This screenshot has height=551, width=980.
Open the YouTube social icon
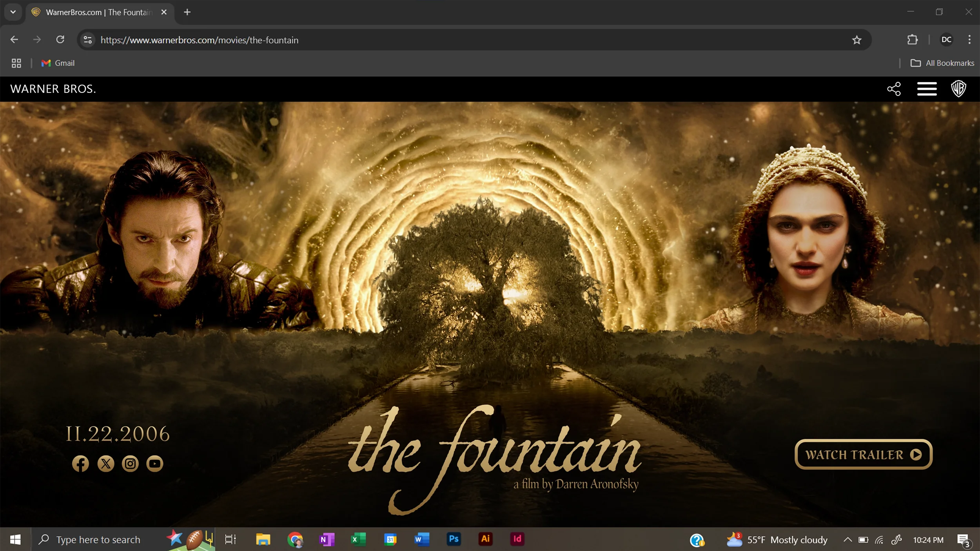coord(155,464)
